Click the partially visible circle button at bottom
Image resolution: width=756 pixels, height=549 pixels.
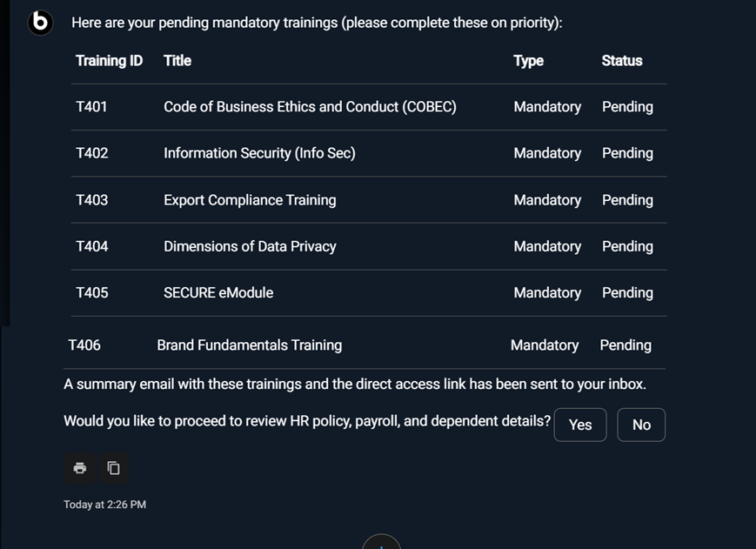point(381,542)
